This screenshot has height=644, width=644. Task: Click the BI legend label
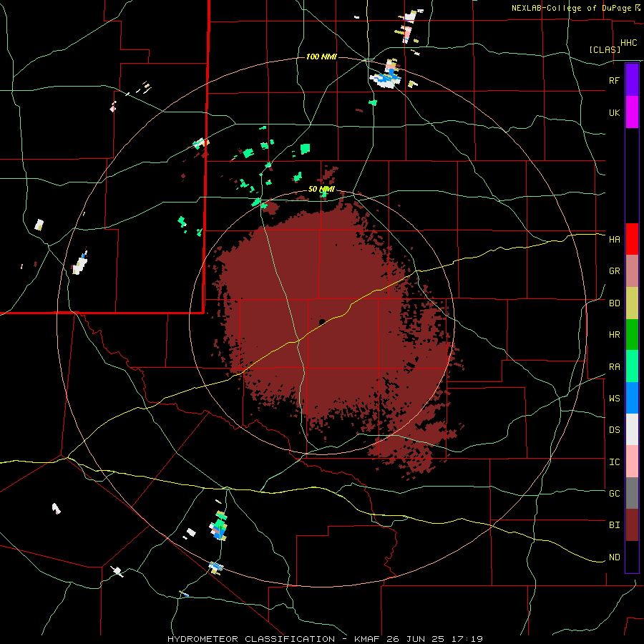pos(614,525)
